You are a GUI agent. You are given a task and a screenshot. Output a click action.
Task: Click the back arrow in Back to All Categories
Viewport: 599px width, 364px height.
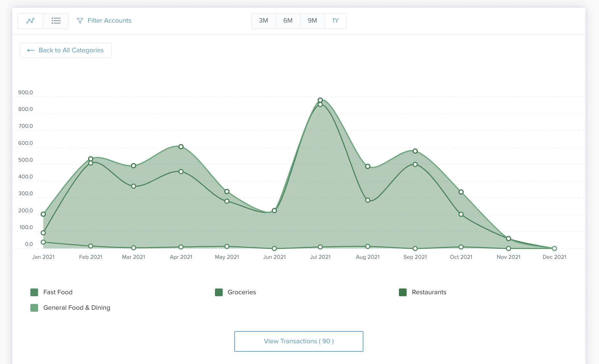click(x=31, y=50)
